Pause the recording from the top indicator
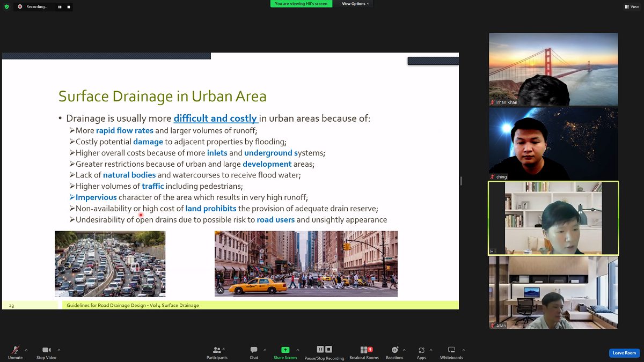Screen dimensions: 644x362 point(60,7)
